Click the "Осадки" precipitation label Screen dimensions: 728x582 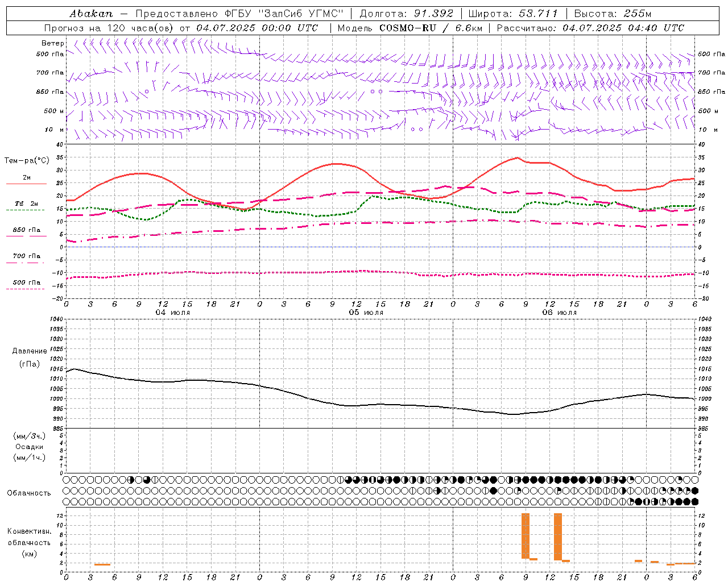coord(30,447)
